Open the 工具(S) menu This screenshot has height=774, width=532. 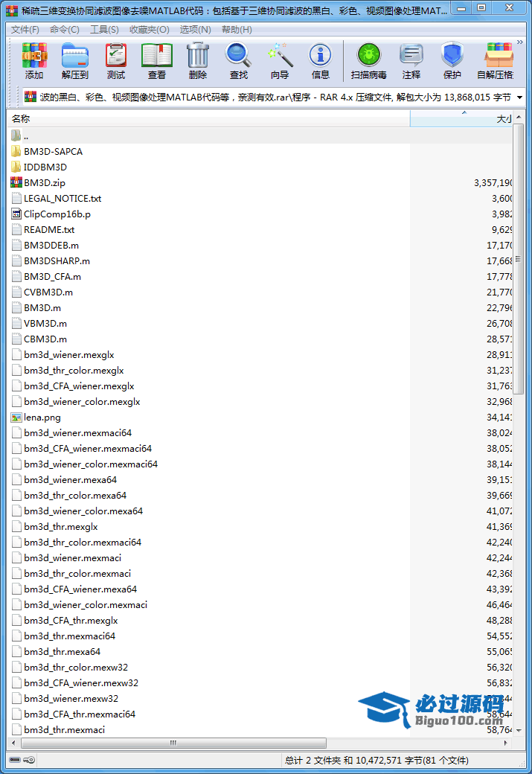click(x=104, y=29)
